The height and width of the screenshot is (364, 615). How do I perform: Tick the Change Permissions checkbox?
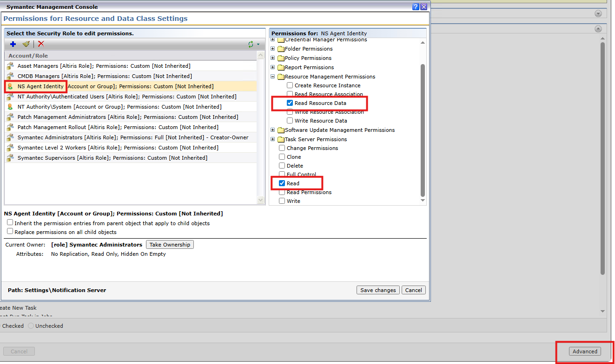282,148
